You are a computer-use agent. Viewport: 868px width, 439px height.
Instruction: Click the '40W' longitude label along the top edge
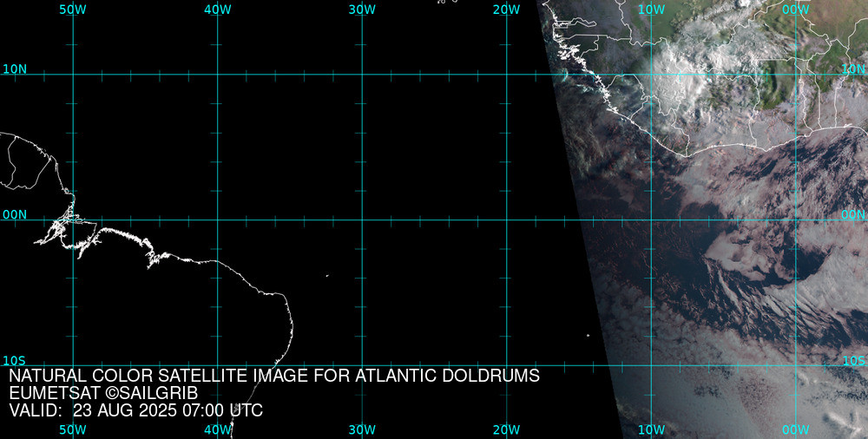click(x=218, y=10)
